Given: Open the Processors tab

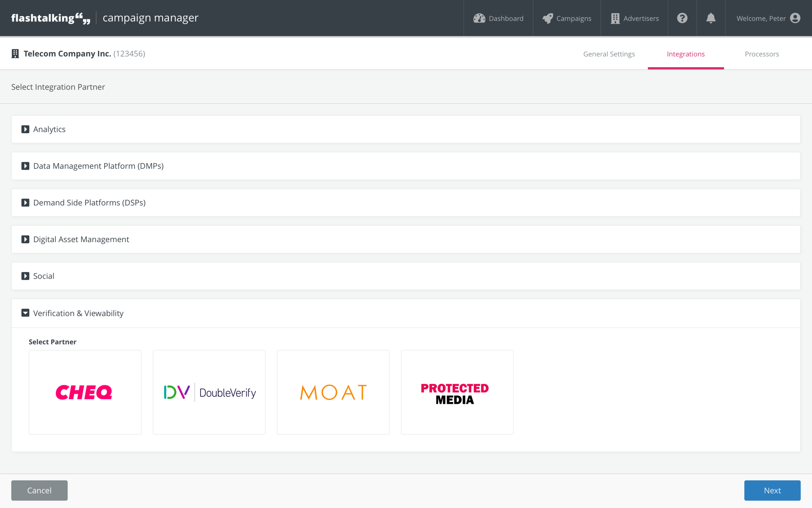Looking at the screenshot, I should tap(762, 54).
